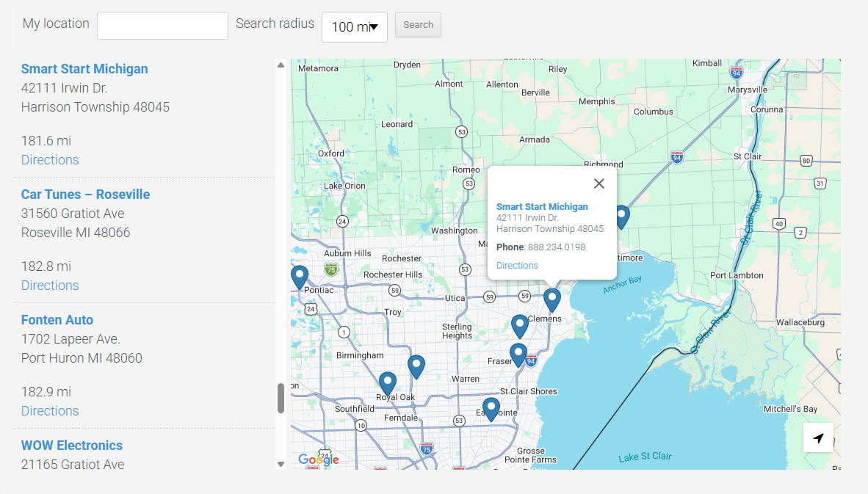This screenshot has height=494, width=868.
Task: Click the Grosse Pointe Farms map label
Action: click(530, 455)
